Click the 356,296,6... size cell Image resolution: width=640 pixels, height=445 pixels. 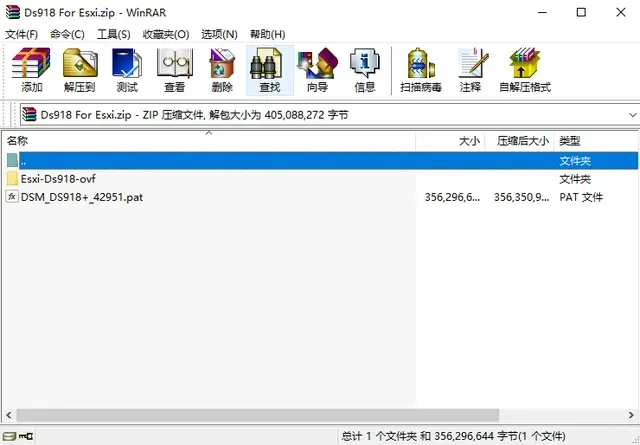452,197
